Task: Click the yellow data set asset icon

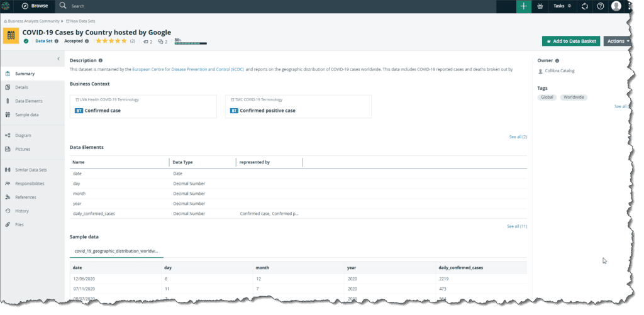Action: (11, 36)
